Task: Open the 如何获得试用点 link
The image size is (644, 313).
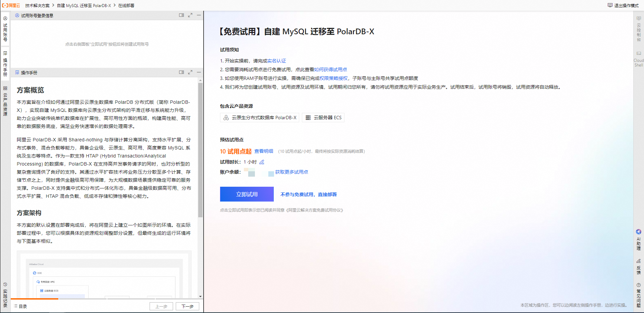Action: coord(331,70)
